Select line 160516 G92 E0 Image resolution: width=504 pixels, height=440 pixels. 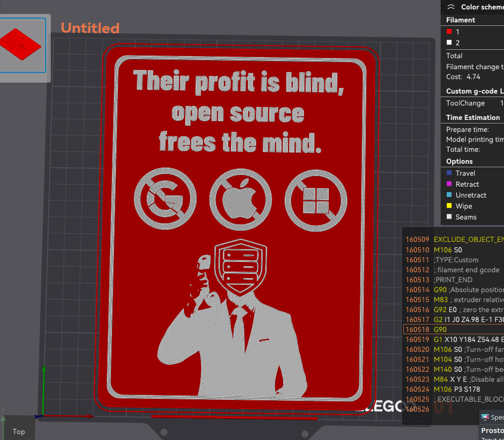pos(454,310)
